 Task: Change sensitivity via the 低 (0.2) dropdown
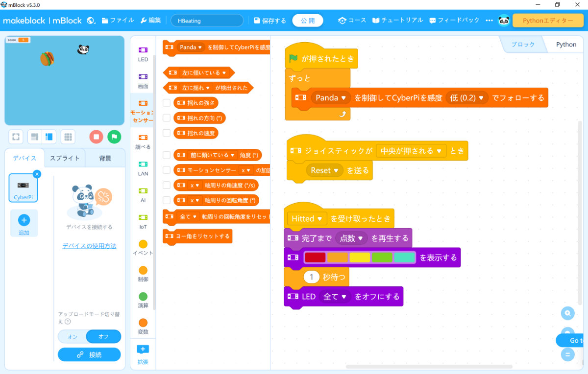pos(467,98)
